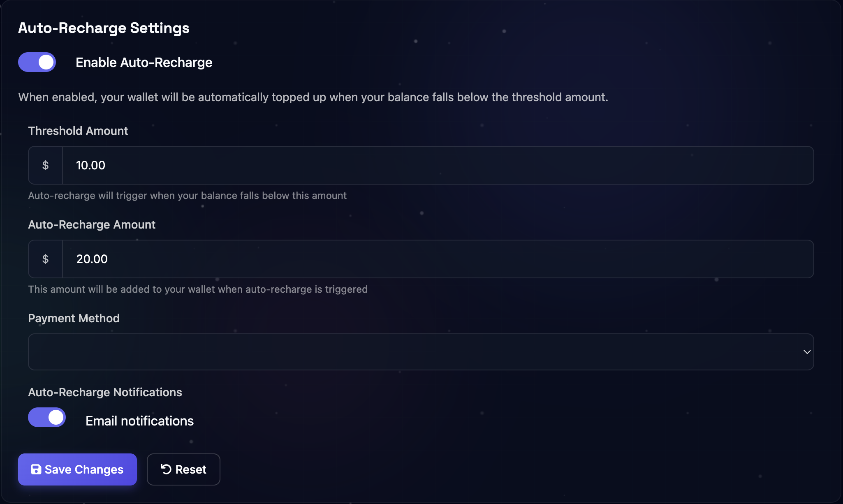
Task: Select a payment method from the combo box
Action: tap(420, 352)
